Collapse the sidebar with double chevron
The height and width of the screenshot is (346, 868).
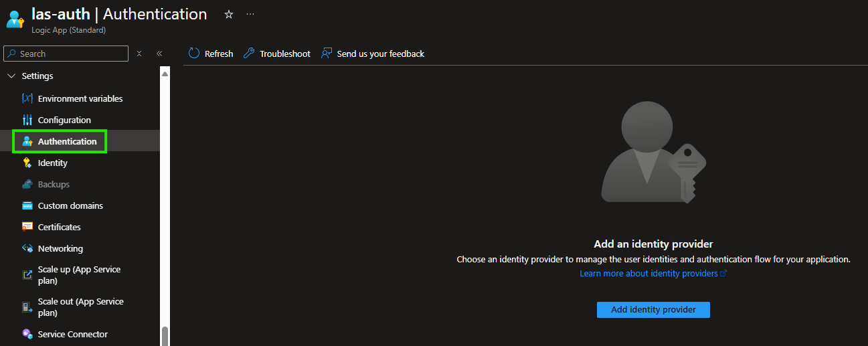(x=159, y=54)
